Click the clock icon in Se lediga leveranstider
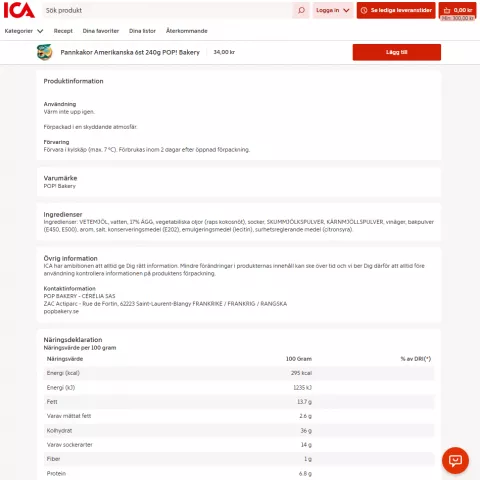480x480 pixels. coord(364,10)
